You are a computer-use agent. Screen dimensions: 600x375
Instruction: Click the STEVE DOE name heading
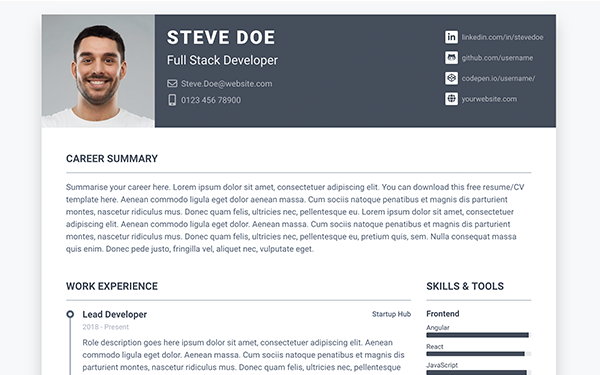221,38
